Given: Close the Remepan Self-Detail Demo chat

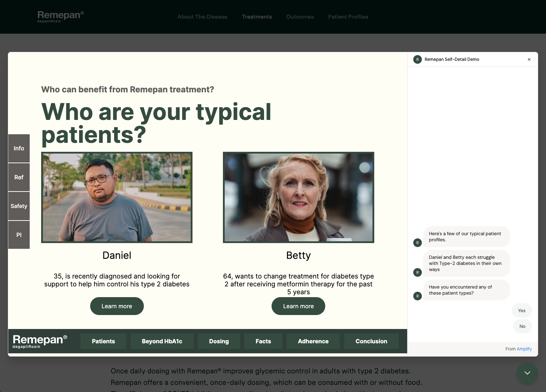Looking at the screenshot, I should (529, 59).
